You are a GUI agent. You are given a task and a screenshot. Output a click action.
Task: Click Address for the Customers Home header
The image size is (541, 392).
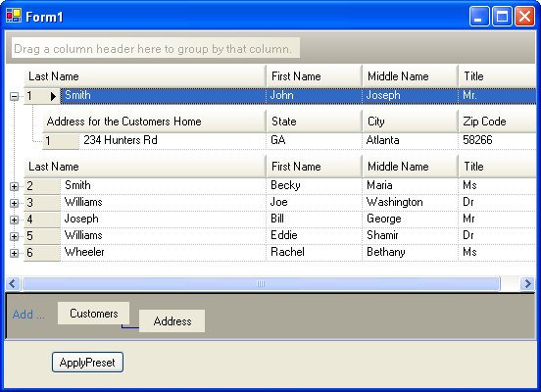154,122
